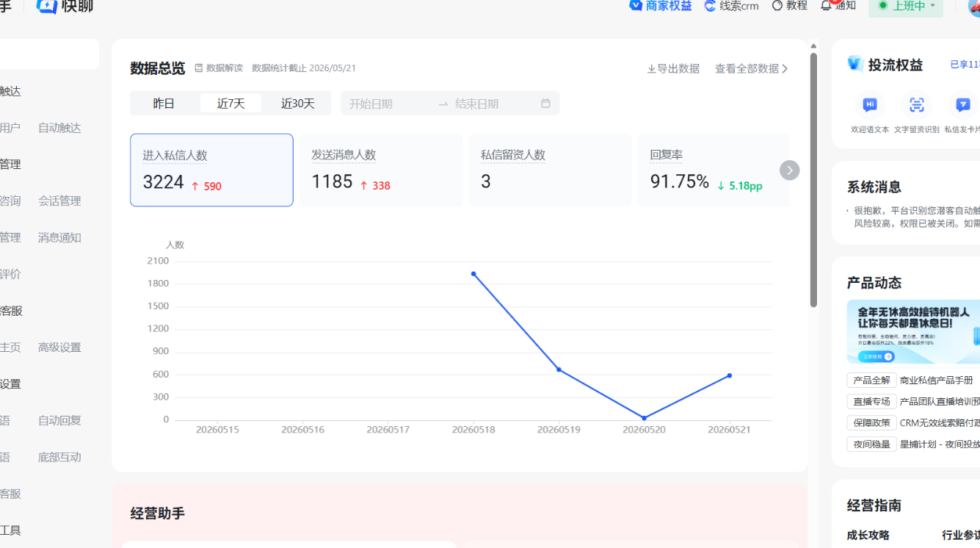Open 消息通知 in left sidebar
980x548 pixels.
click(x=59, y=237)
